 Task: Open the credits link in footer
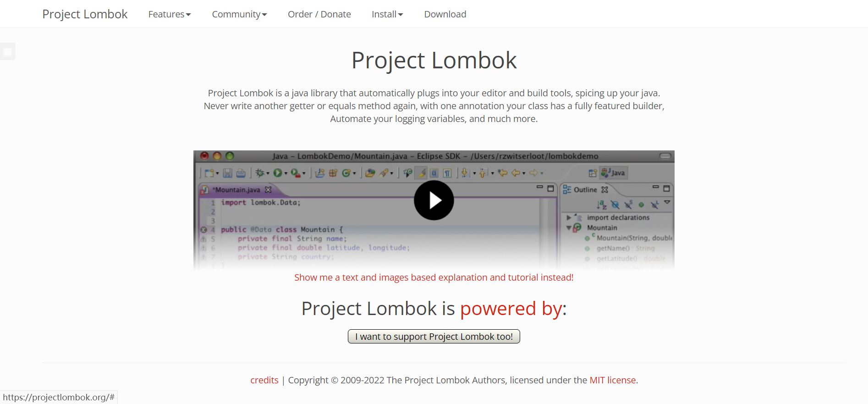click(264, 380)
